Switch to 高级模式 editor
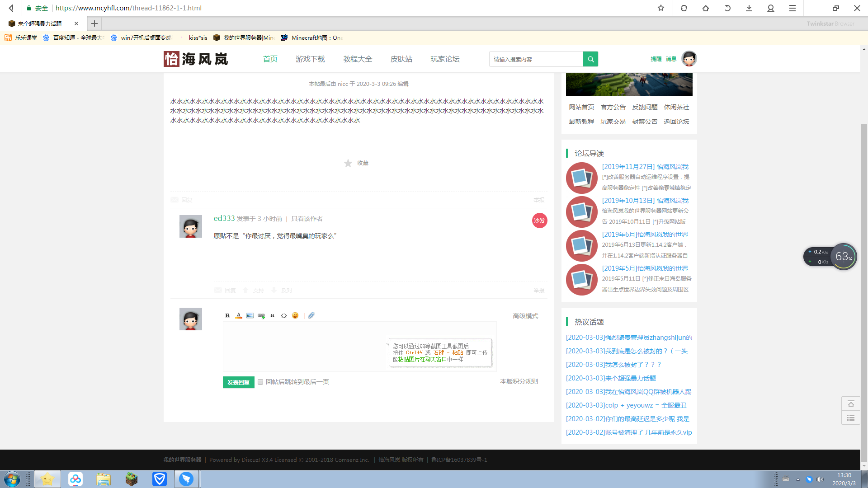 (x=525, y=316)
